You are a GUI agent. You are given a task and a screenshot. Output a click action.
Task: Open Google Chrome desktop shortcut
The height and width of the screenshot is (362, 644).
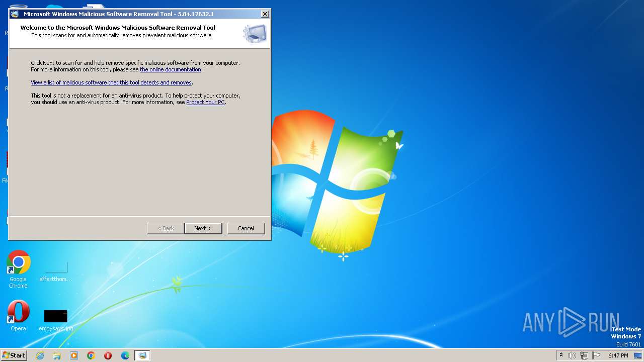(18, 269)
